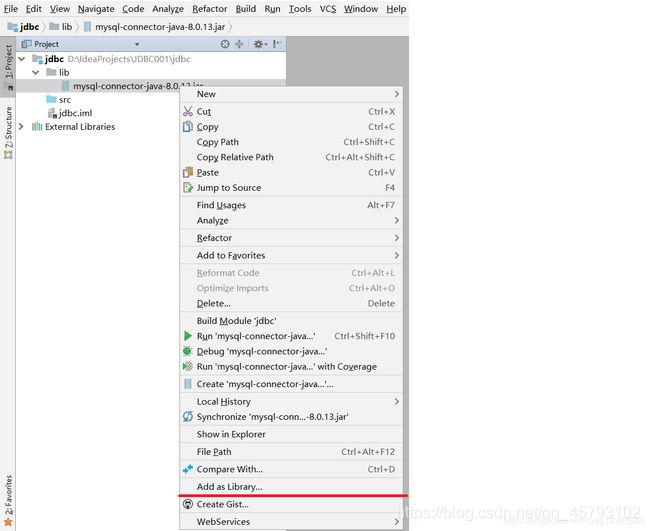This screenshot has height=531, width=650.
Task: Click the lib folder icon in tree
Action: tap(51, 72)
